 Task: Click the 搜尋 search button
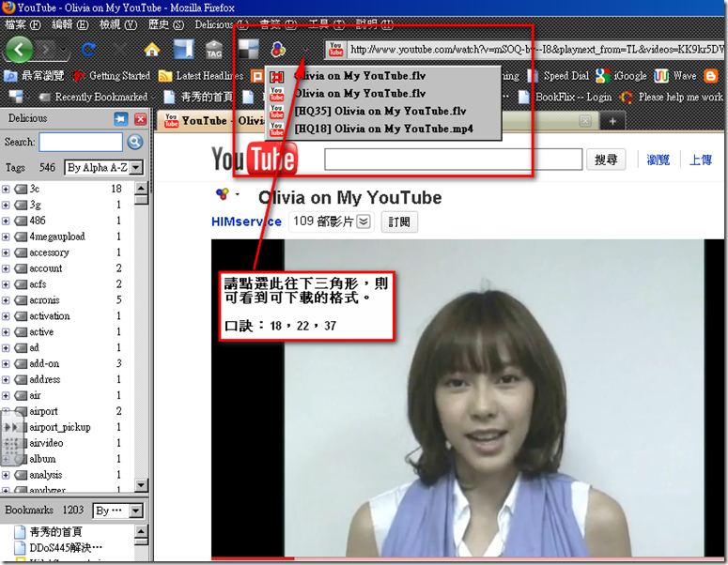606,160
